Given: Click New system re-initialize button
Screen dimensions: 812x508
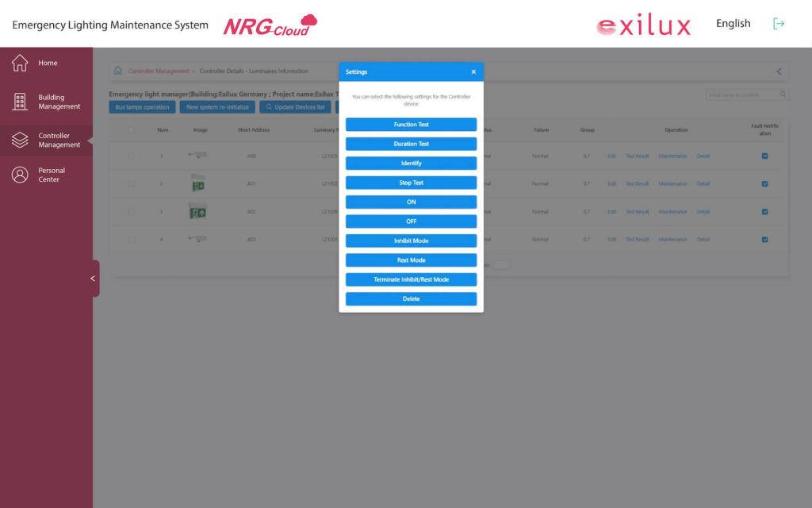Looking at the screenshot, I should pos(217,107).
